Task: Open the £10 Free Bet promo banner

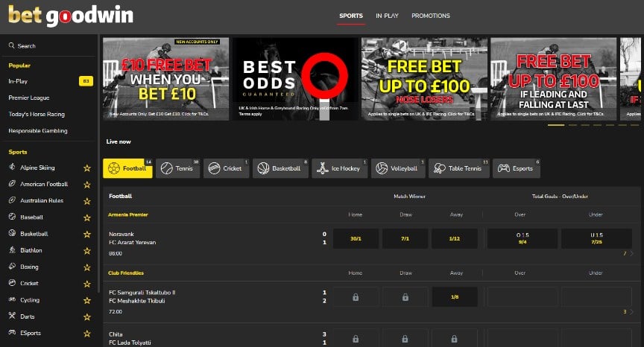Action: (166, 79)
